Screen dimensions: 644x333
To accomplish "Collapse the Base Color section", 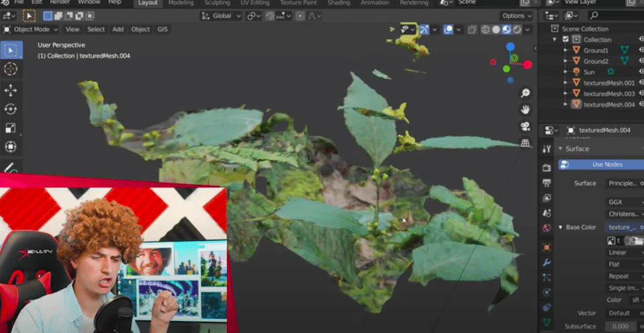I will (560, 227).
